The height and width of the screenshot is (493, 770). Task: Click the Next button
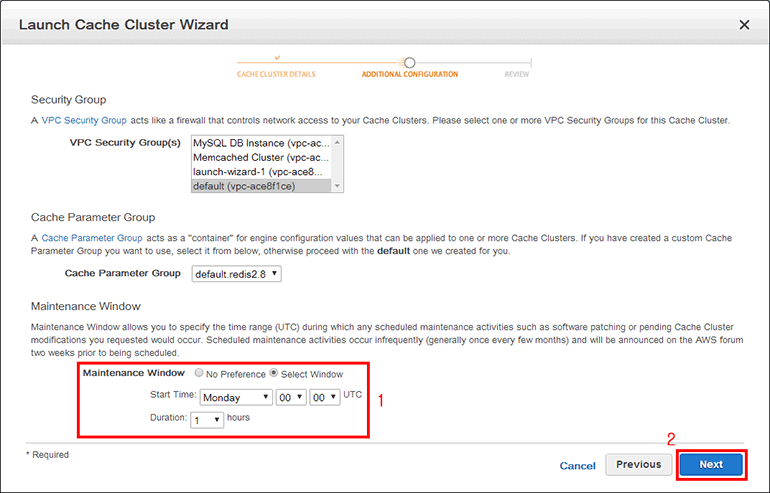(711, 464)
